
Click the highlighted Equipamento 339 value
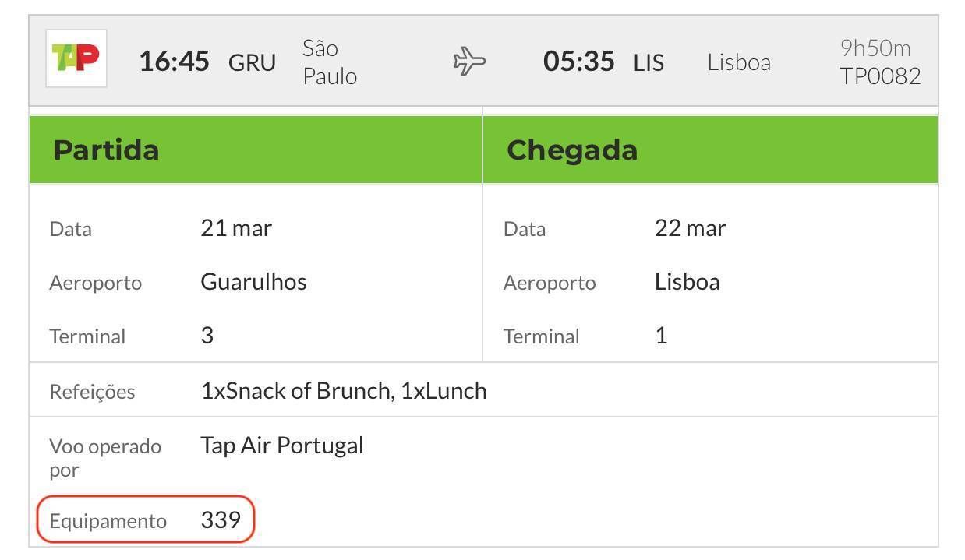pyautogui.click(x=221, y=519)
